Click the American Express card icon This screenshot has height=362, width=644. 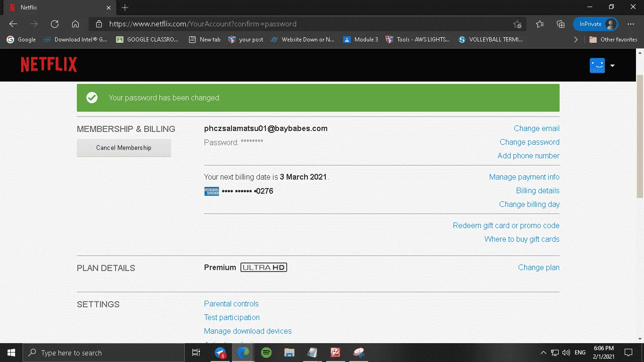212,191
